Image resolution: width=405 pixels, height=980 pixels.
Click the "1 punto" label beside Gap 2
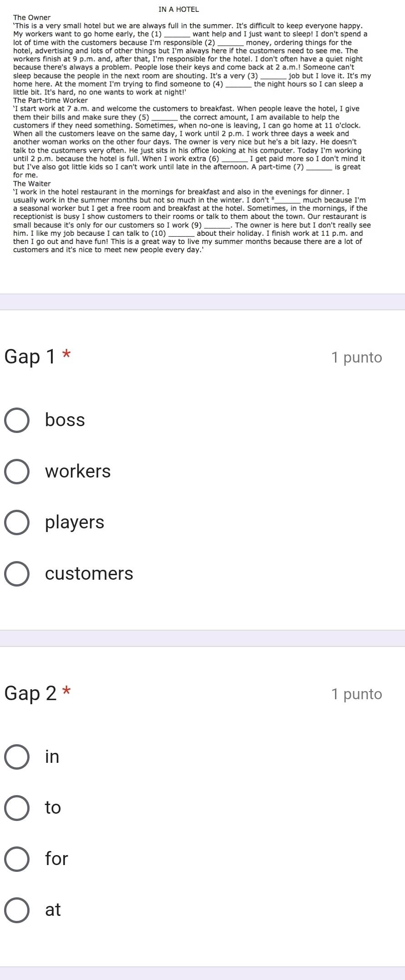(x=357, y=694)
